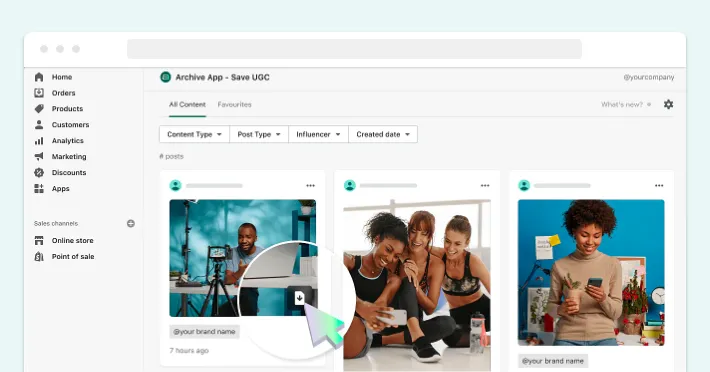The image size is (710, 372).
Task: Expand the Created date filter dropdown
Action: tap(383, 134)
